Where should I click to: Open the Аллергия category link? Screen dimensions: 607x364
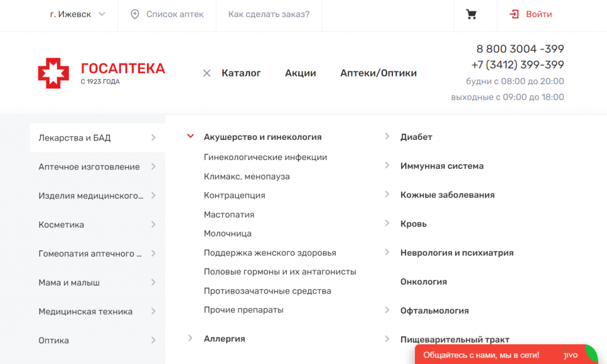pyautogui.click(x=224, y=339)
